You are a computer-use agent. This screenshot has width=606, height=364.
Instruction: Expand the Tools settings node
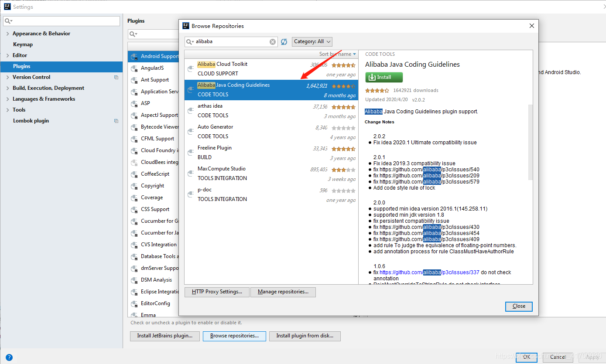(7, 110)
